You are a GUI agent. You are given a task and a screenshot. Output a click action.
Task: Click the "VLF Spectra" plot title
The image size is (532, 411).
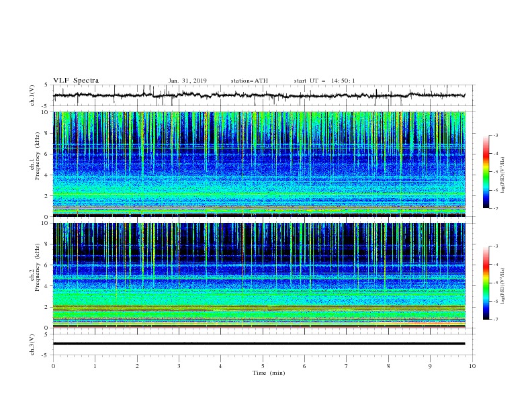[76, 81]
